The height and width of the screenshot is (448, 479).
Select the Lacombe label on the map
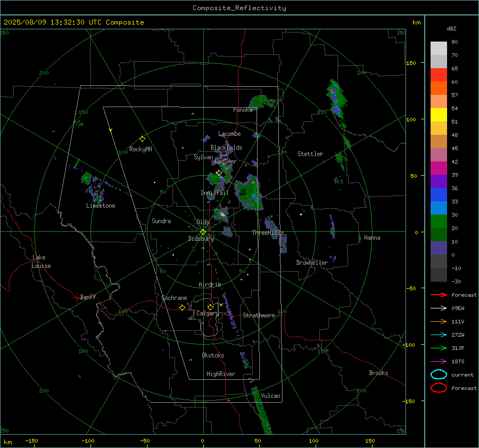(x=229, y=134)
